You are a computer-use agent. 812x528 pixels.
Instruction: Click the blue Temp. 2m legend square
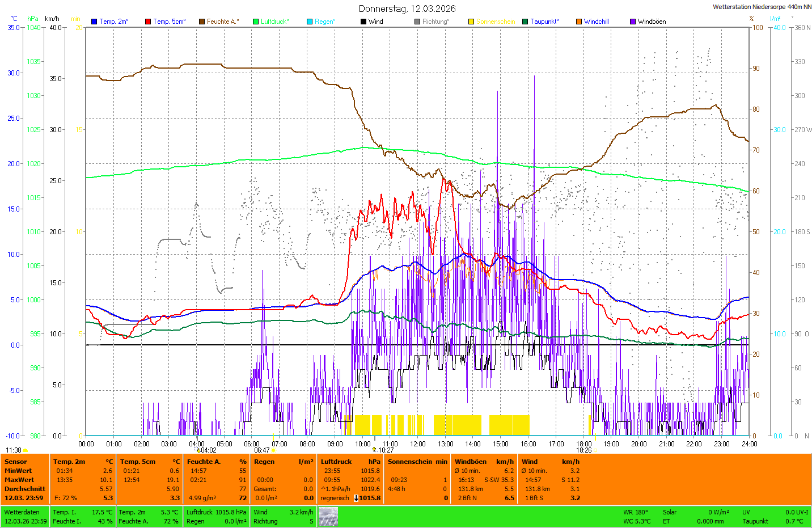(94, 22)
